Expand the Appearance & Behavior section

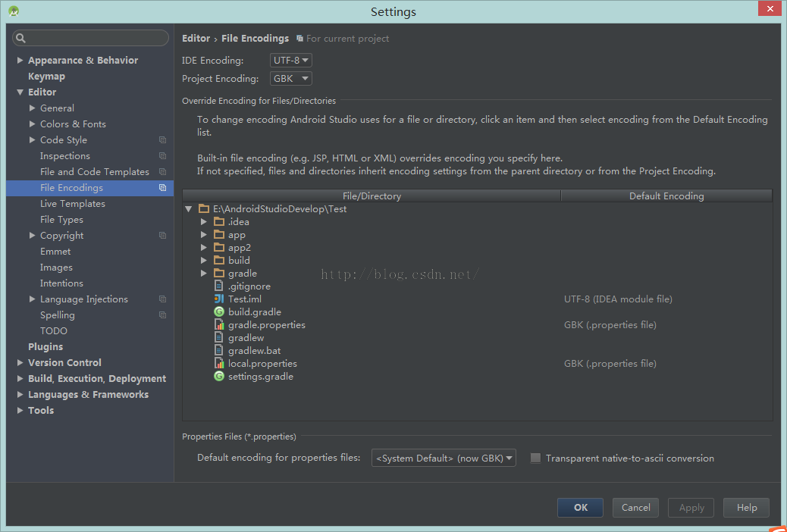coord(20,61)
